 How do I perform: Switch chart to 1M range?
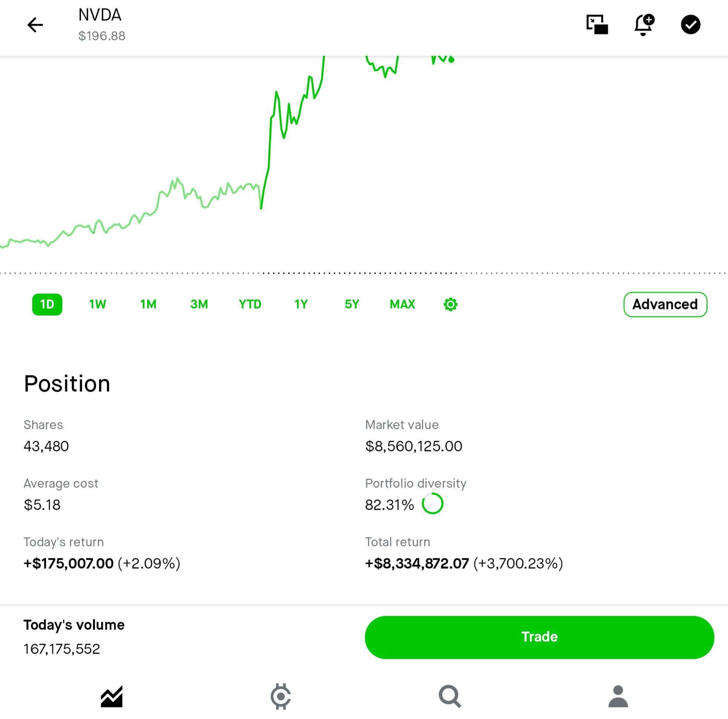(x=148, y=304)
